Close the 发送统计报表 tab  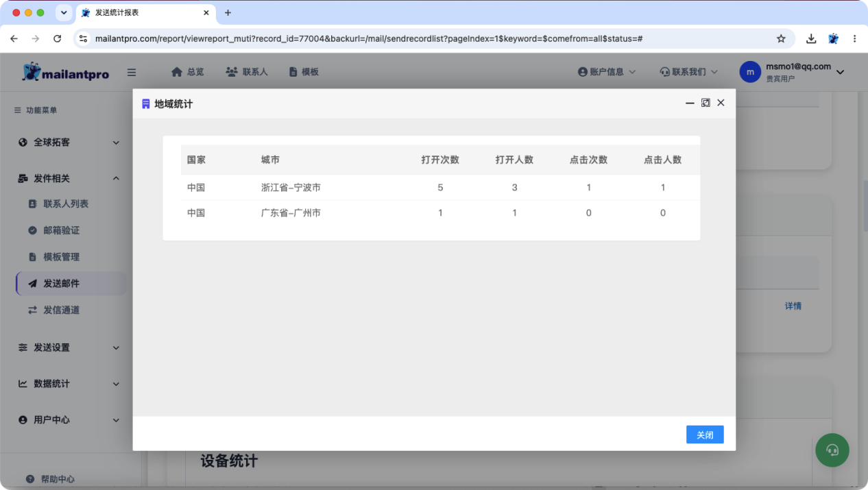coord(206,13)
